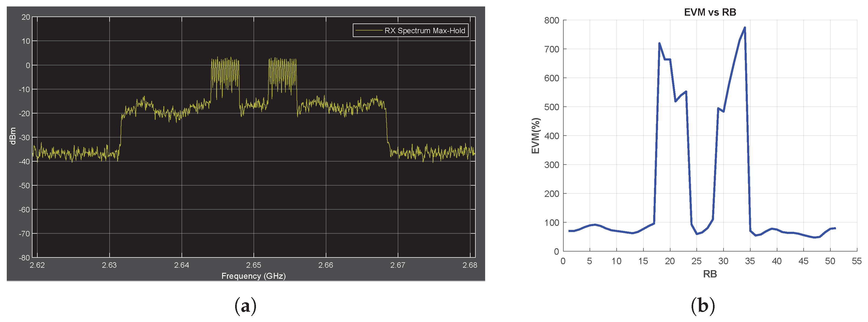
Task: Click the 2.65 frequency tick label
Action: 253,265
